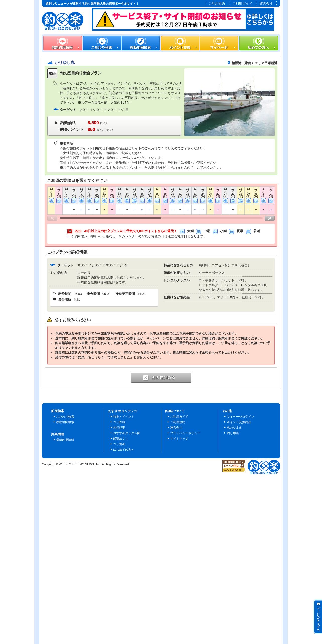Click the 乗合 plan type badge
This screenshot has height=644, width=322.
pyautogui.click(x=52, y=73)
